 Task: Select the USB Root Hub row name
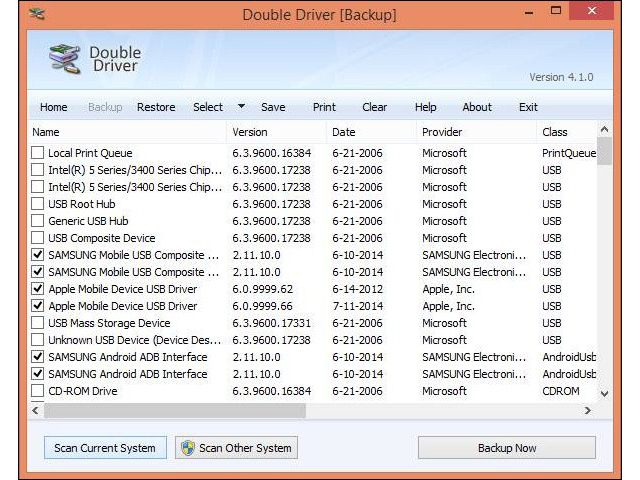(x=82, y=204)
